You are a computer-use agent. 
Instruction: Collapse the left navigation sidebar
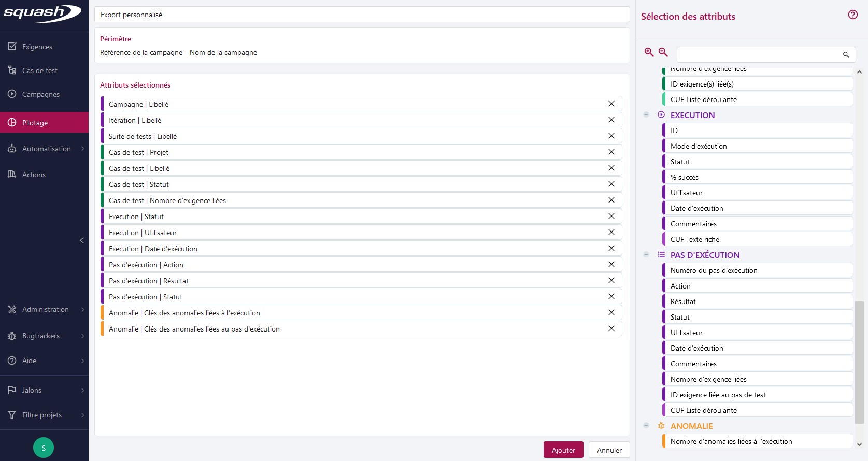(x=81, y=240)
